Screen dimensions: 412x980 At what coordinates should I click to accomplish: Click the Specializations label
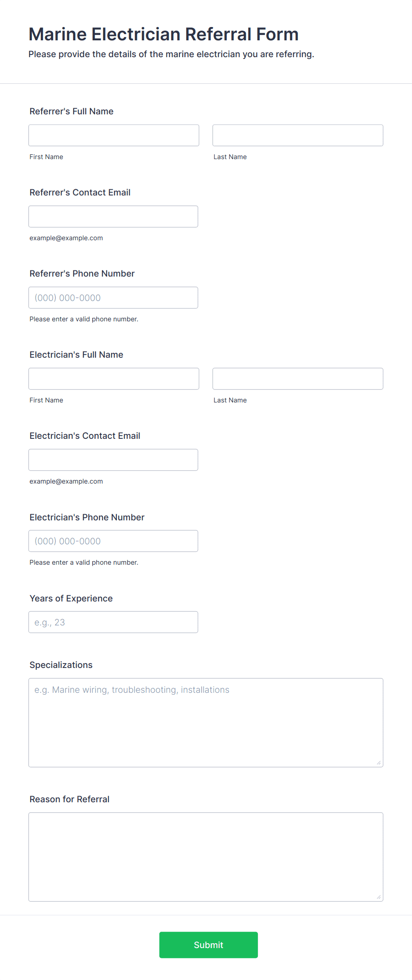[x=61, y=665]
